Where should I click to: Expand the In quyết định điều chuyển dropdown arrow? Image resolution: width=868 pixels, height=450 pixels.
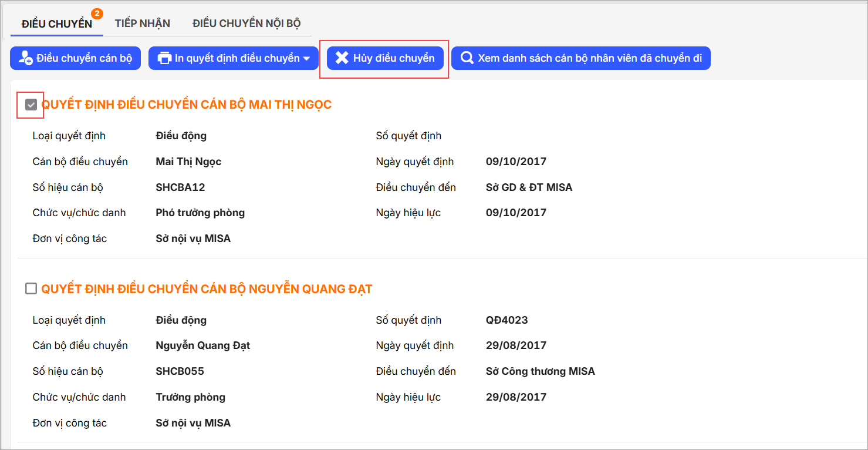(x=306, y=59)
